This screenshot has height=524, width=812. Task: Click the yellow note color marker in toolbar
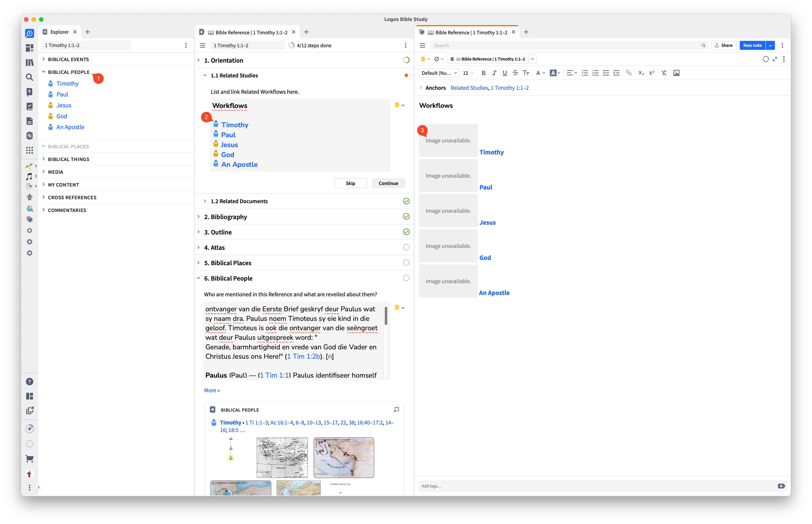[423, 59]
